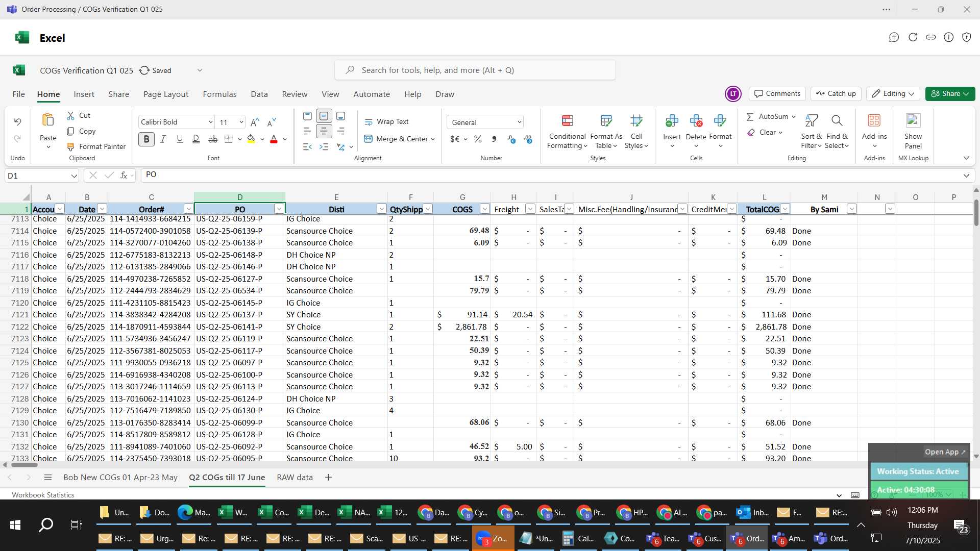
Task: Decrease decimal places icon
Action: click(528, 139)
